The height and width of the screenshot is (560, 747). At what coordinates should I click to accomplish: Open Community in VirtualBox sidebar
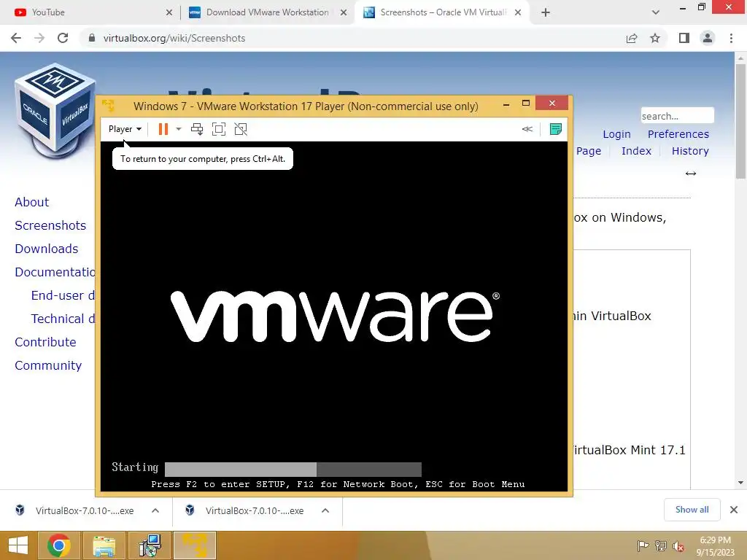[48, 365]
